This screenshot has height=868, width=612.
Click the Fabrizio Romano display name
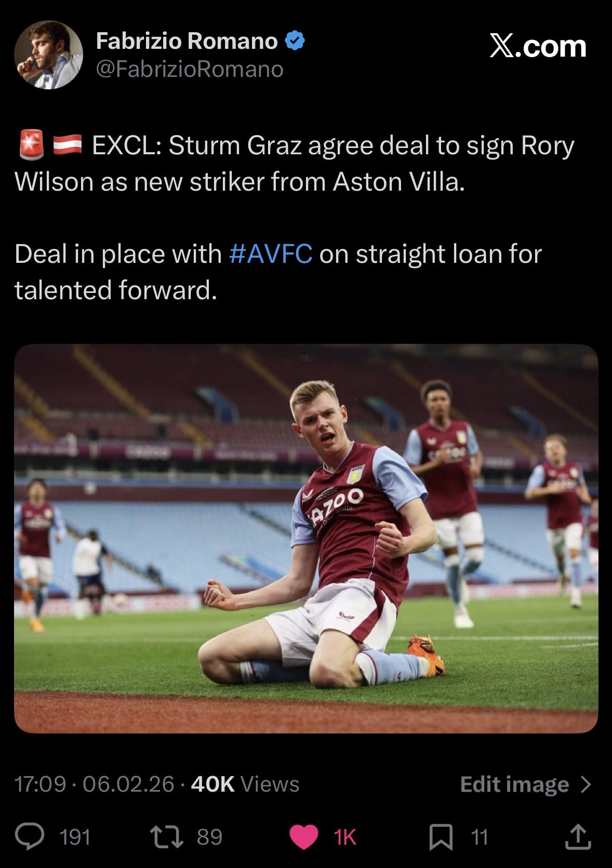click(187, 41)
